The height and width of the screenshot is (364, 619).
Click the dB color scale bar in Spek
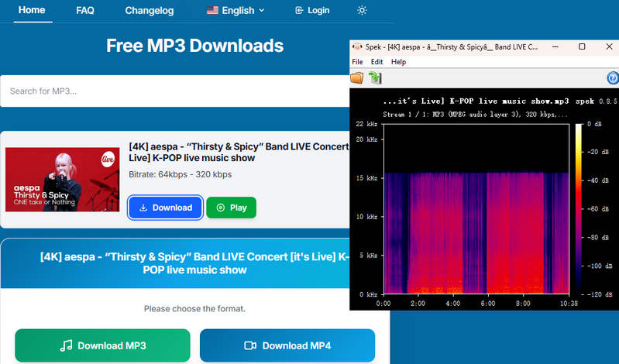579,209
